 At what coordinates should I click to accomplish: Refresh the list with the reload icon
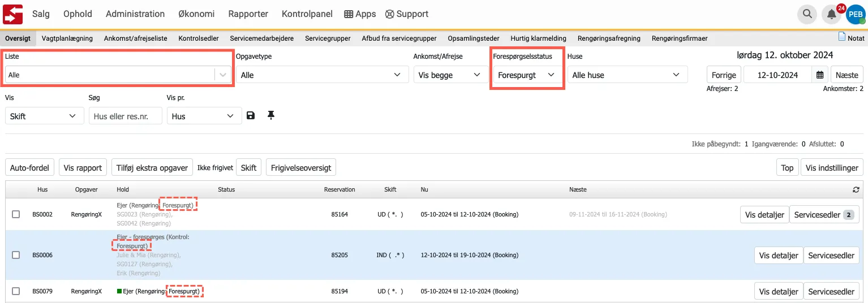click(x=856, y=190)
